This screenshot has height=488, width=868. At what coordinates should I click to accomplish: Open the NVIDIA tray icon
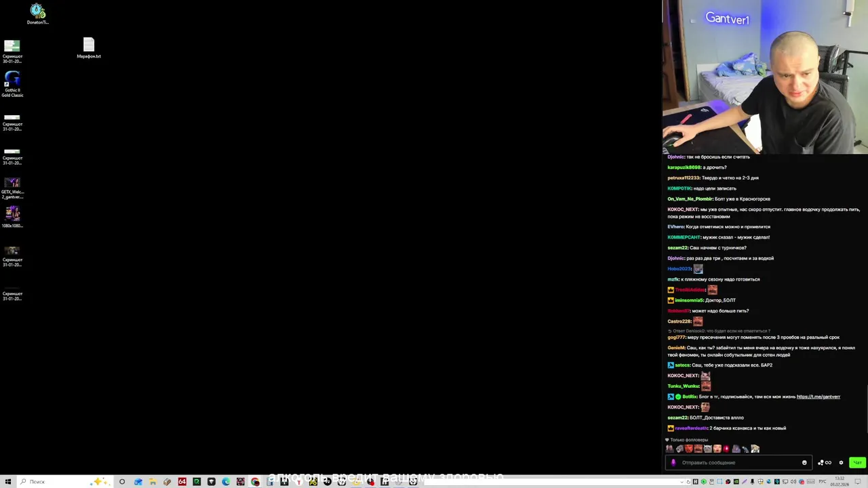pyautogui.click(x=736, y=481)
